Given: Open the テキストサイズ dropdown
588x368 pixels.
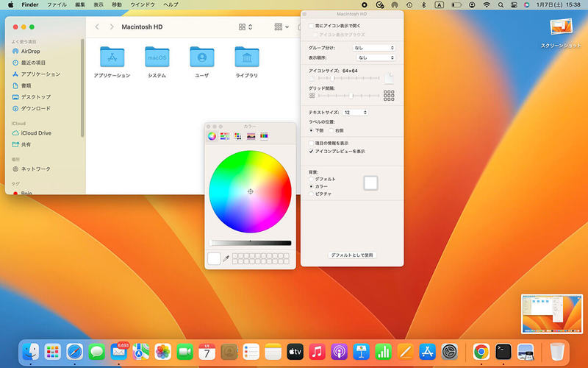Looking at the screenshot, I should pyautogui.click(x=355, y=113).
